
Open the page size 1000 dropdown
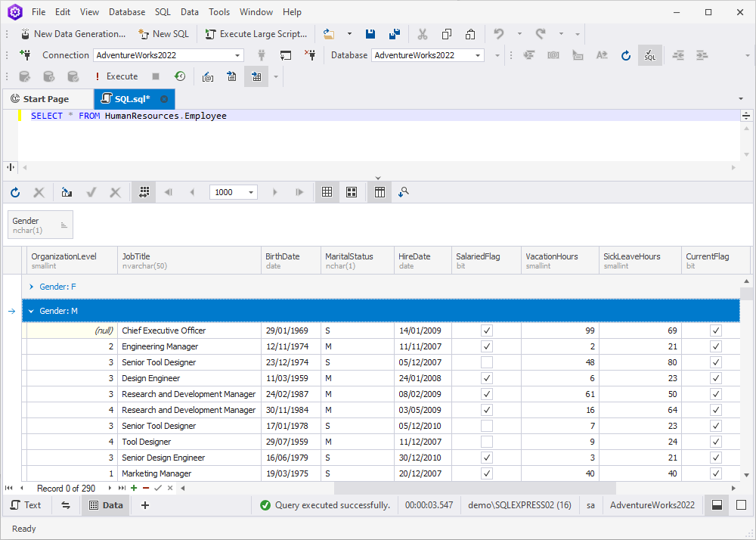(x=251, y=192)
